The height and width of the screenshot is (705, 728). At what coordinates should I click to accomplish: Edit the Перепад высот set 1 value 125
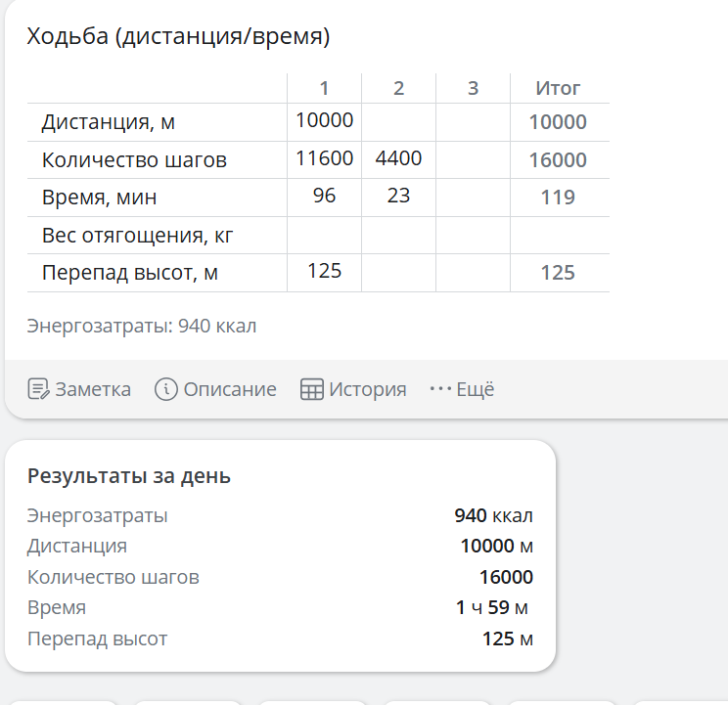coord(325,271)
